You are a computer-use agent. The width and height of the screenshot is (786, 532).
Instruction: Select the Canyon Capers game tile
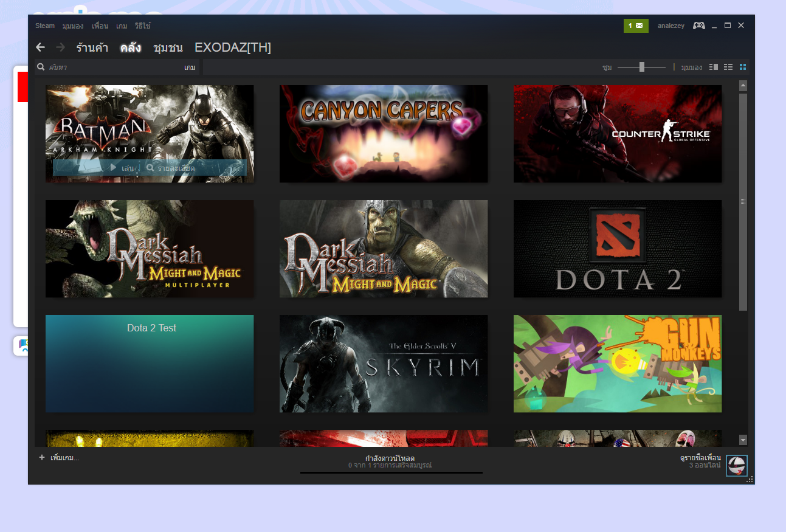click(384, 134)
